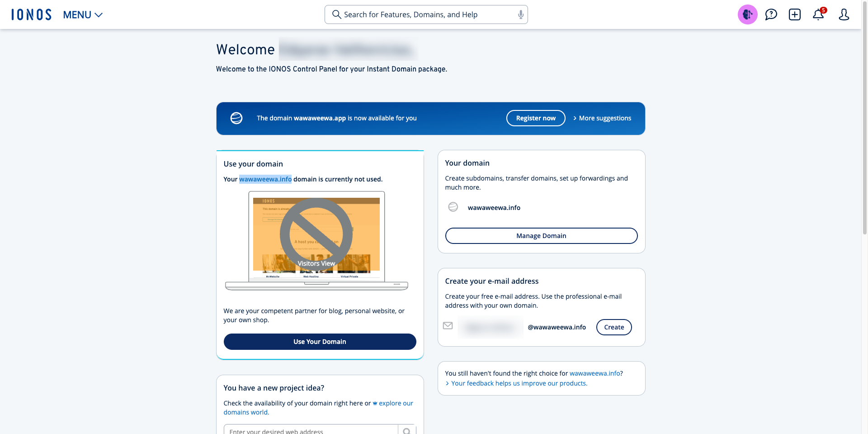868x434 pixels.
Task: Open the user account icon
Action: [844, 14]
